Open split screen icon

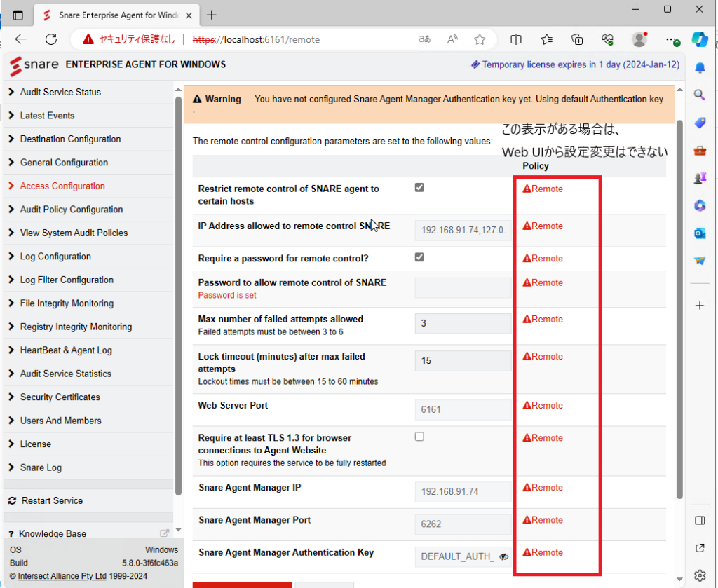(x=515, y=39)
